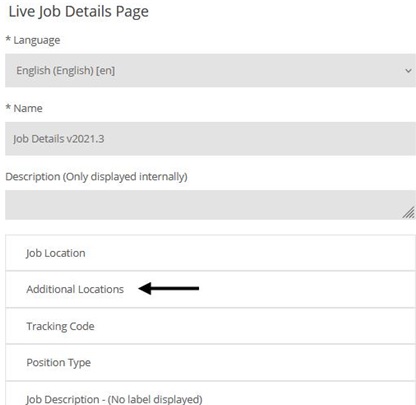The height and width of the screenshot is (405, 416).
Task: Grab the Description resize handle
Action: 409,212
